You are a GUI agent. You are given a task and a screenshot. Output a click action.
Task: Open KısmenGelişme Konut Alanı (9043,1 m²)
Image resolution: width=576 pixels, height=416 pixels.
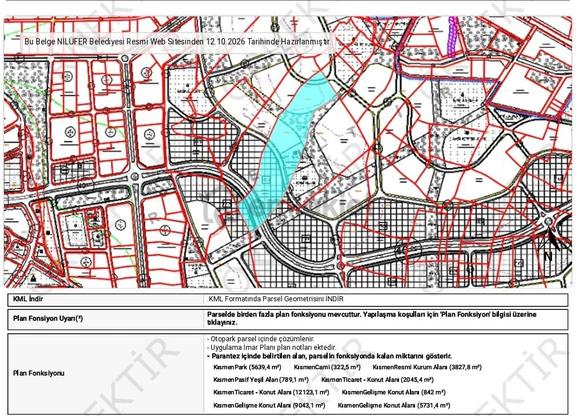269,405
